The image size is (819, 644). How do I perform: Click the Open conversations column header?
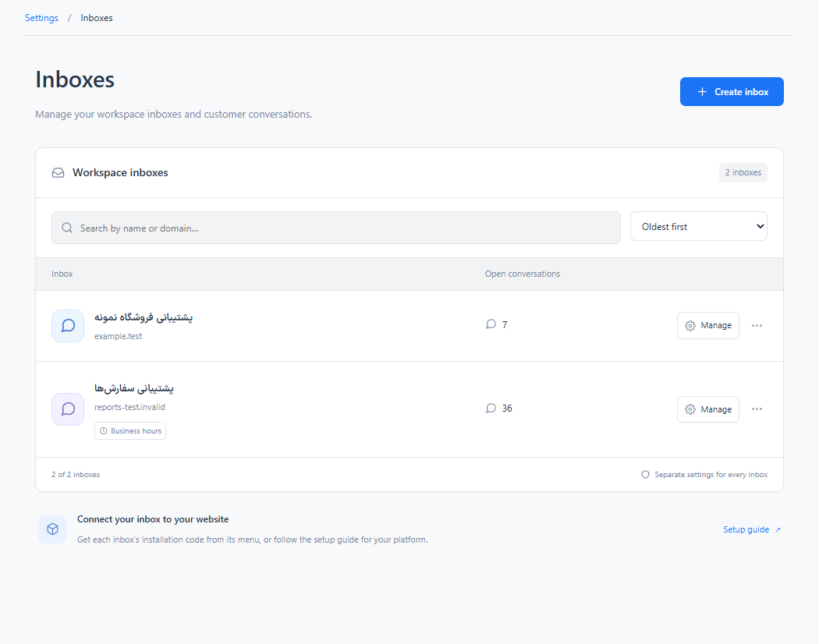(x=523, y=274)
